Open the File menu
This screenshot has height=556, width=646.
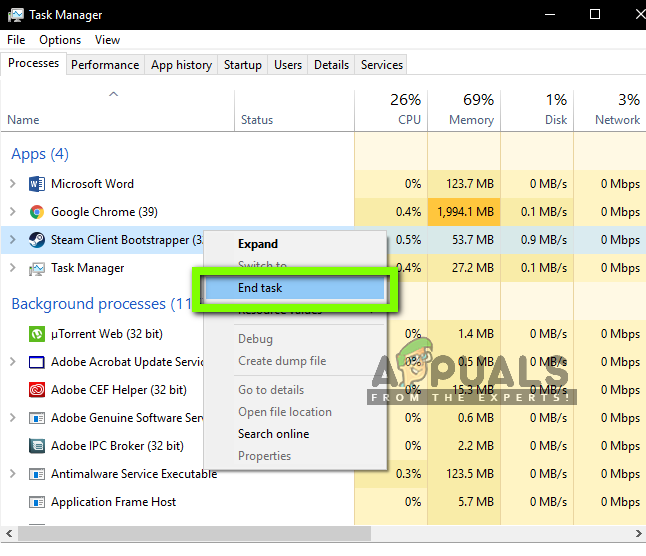(x=16, y=40)
